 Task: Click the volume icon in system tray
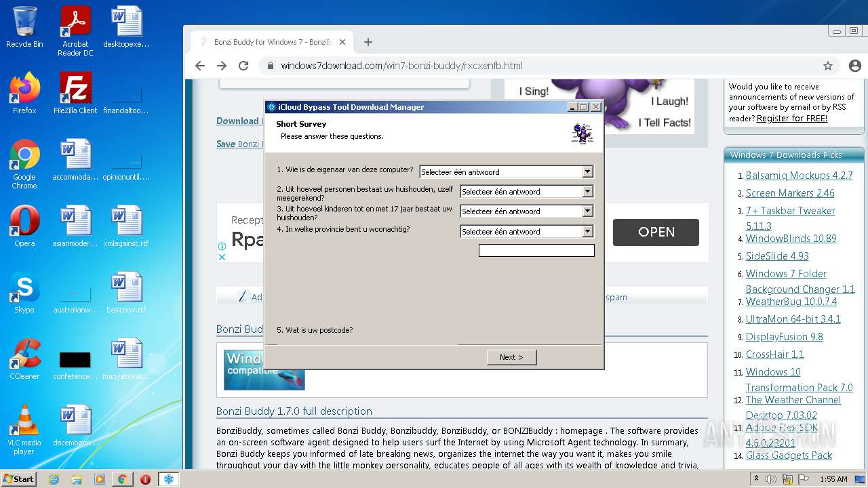coord(772,479)
